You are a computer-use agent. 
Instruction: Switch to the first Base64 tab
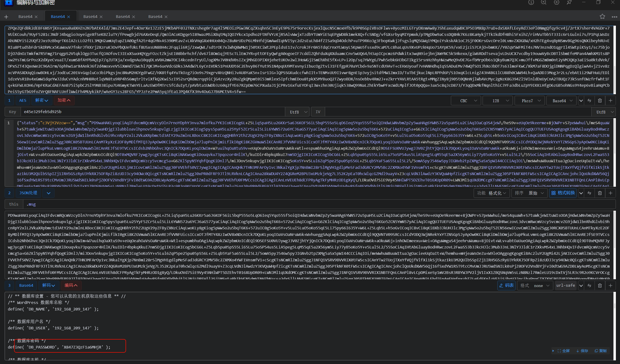[25, 17]
